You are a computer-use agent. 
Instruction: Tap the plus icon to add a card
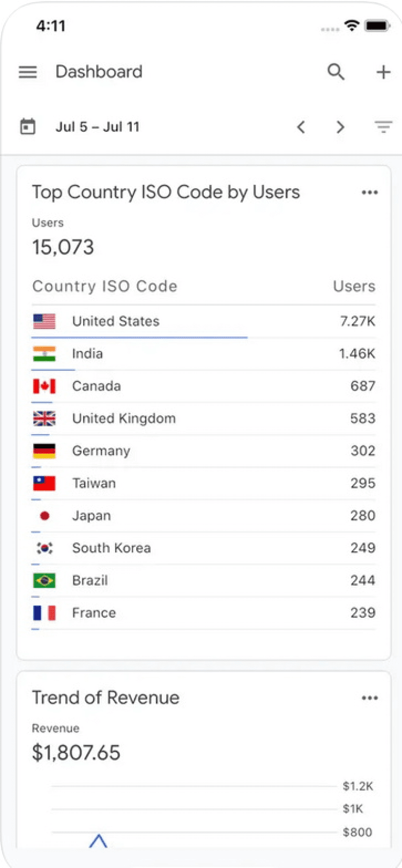pyautogui.click(x=383, y=72)
